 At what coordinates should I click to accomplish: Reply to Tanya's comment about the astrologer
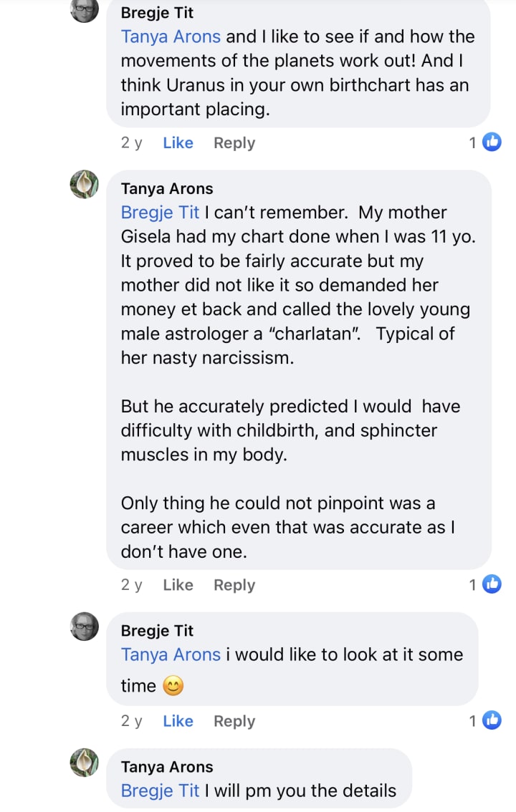pos(234,585)
